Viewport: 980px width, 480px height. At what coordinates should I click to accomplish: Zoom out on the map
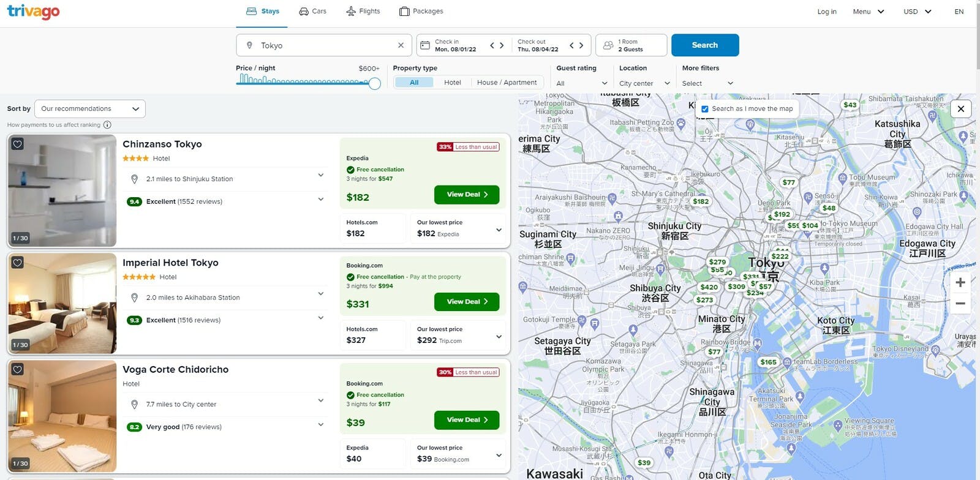coord(960,303)
